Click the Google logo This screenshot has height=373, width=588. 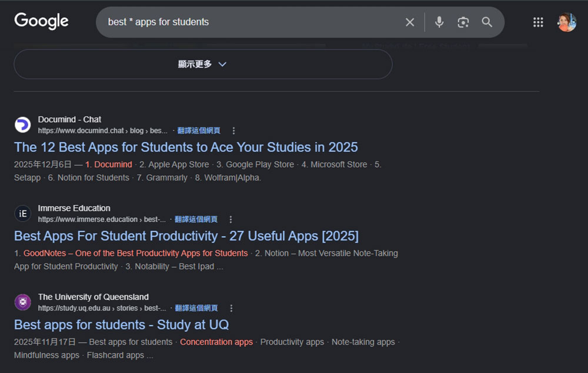pyautogui.click(x=41, y=21)
